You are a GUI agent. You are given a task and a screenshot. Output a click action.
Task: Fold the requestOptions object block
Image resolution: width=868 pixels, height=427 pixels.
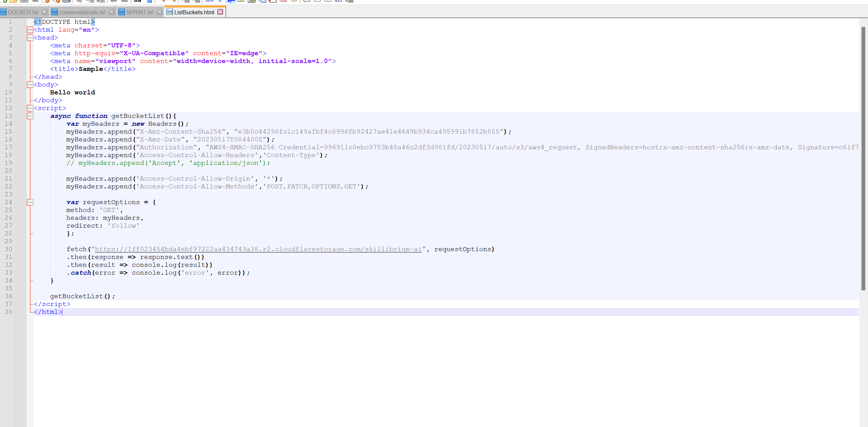click(30, 202)
